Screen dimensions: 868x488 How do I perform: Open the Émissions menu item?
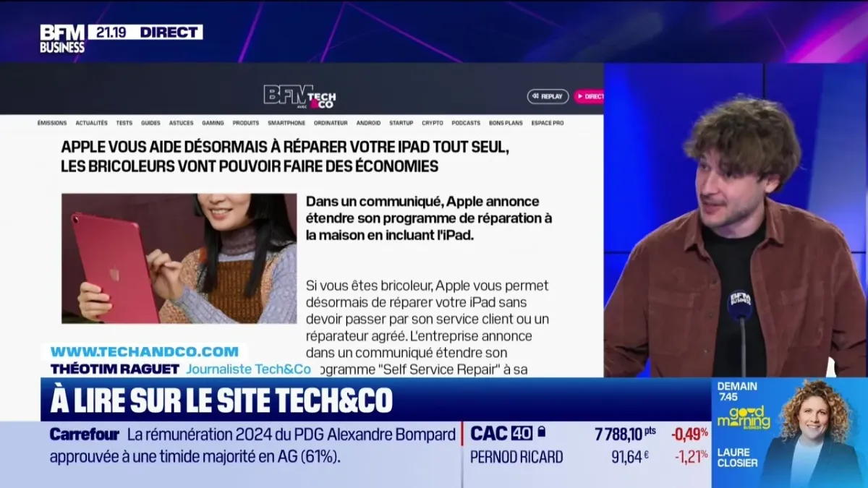[x=52, y=123]
